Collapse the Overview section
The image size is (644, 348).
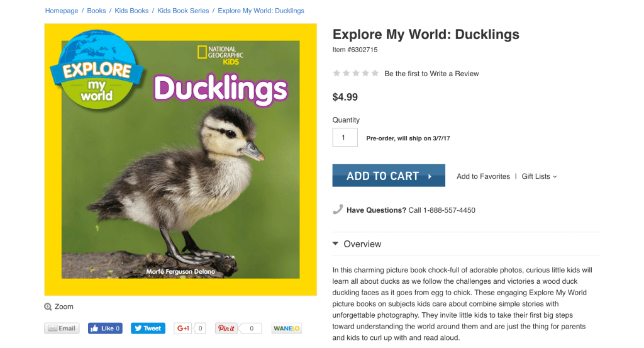tap(336, 244)
